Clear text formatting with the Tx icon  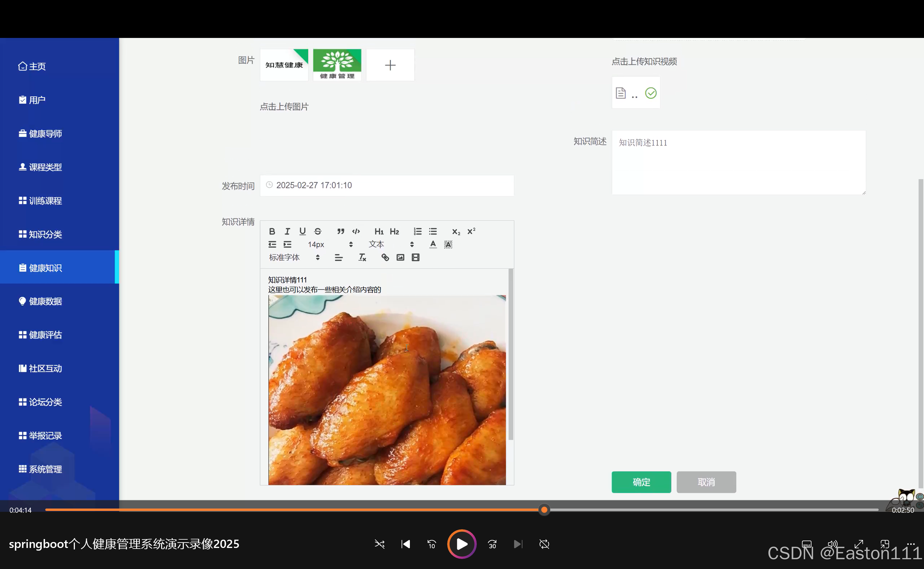tap(362, 258)
